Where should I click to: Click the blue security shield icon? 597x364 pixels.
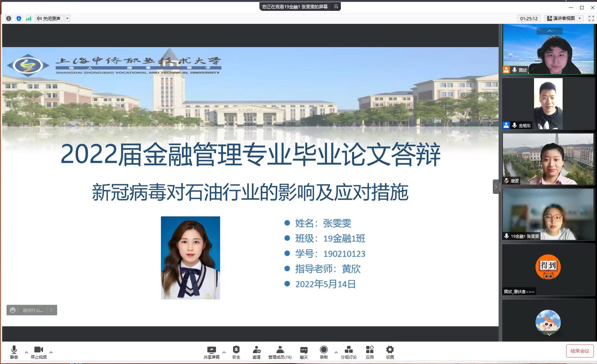tap(19, 18)
